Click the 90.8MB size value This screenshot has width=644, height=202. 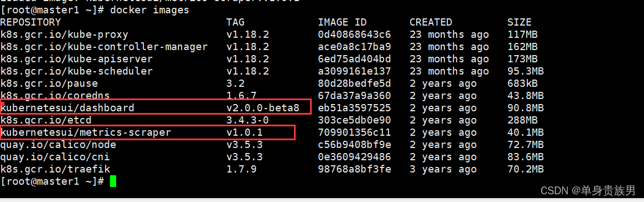point(525,108)
